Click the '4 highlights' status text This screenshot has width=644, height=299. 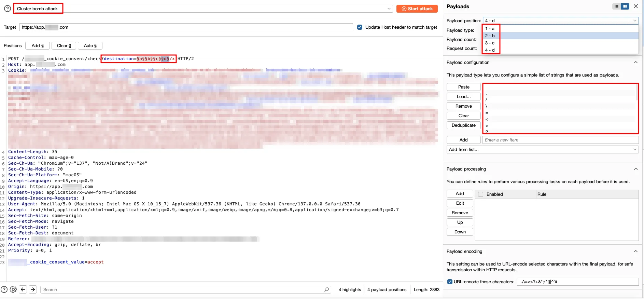point(350,289)
